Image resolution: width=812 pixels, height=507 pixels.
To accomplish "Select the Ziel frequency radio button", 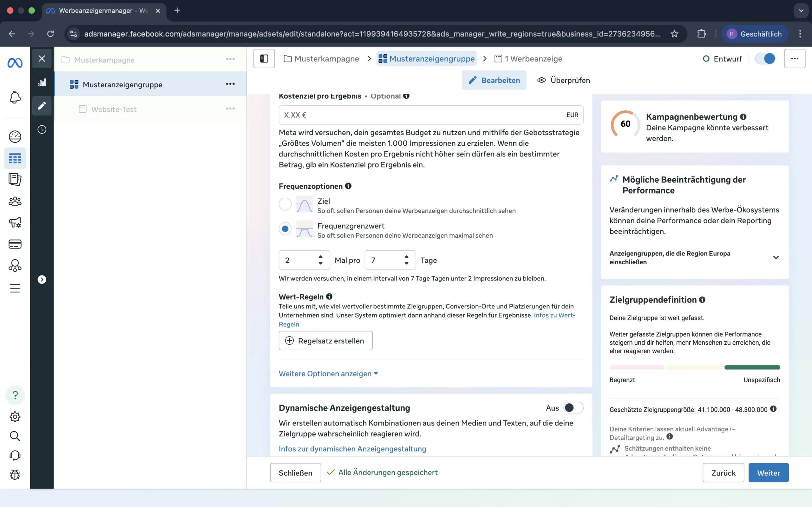I will coord(285,204).
